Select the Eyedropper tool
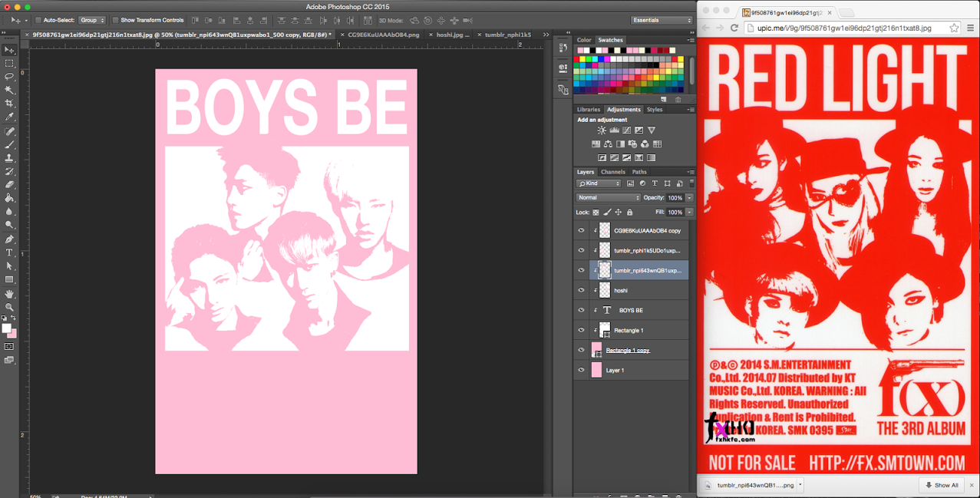 click(9, 117)
